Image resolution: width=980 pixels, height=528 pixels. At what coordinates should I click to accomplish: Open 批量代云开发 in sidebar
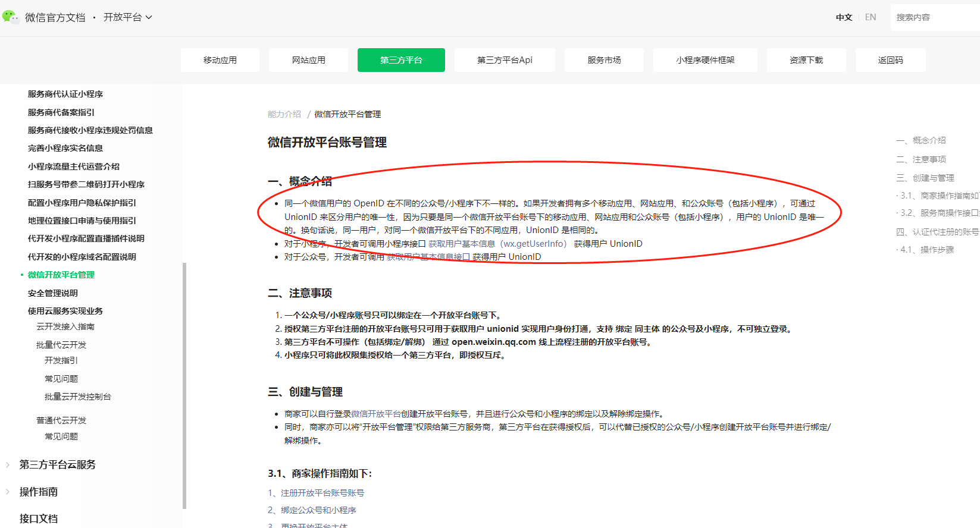coord(61,345)
